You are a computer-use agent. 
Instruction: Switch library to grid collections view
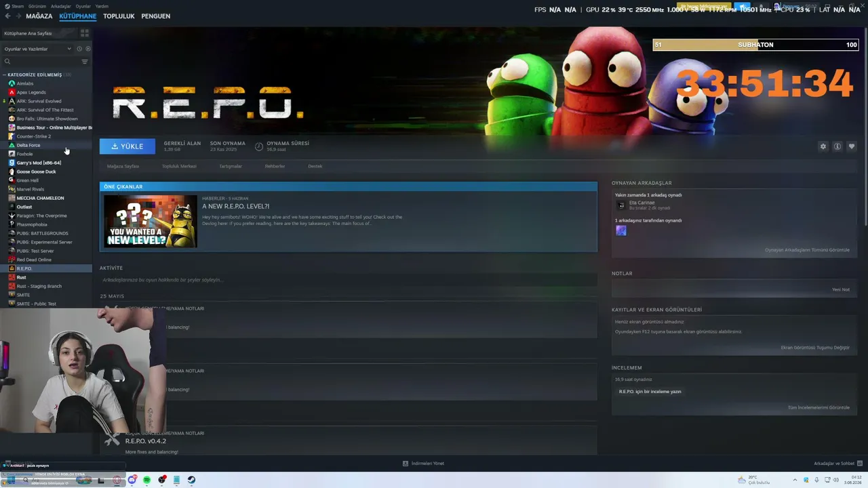(85, 33)
